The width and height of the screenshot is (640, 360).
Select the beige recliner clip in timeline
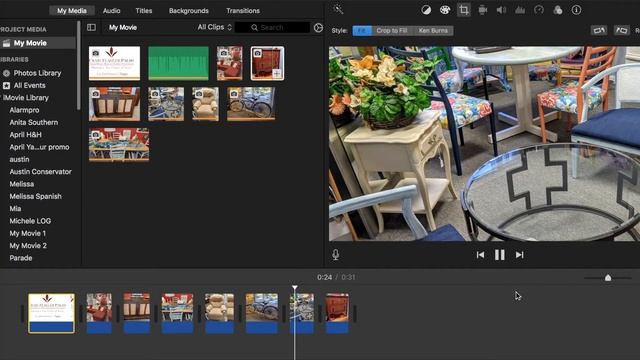[x=220, y=313]
